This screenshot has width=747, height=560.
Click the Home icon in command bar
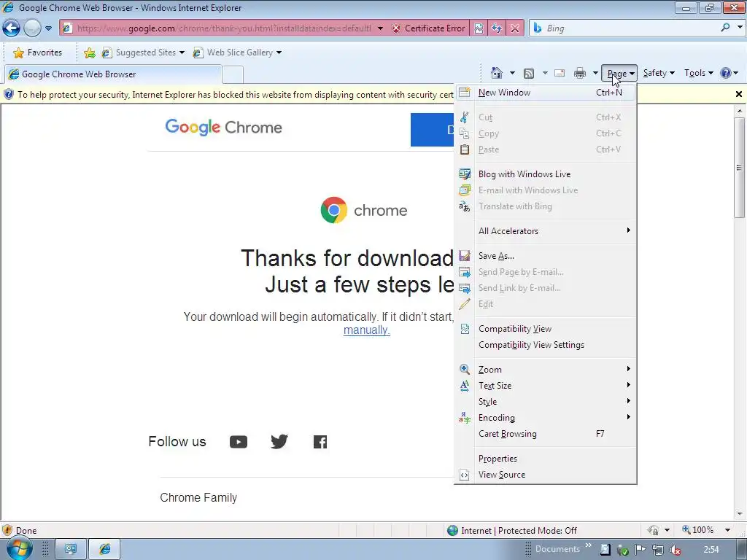tap(496, 73)
